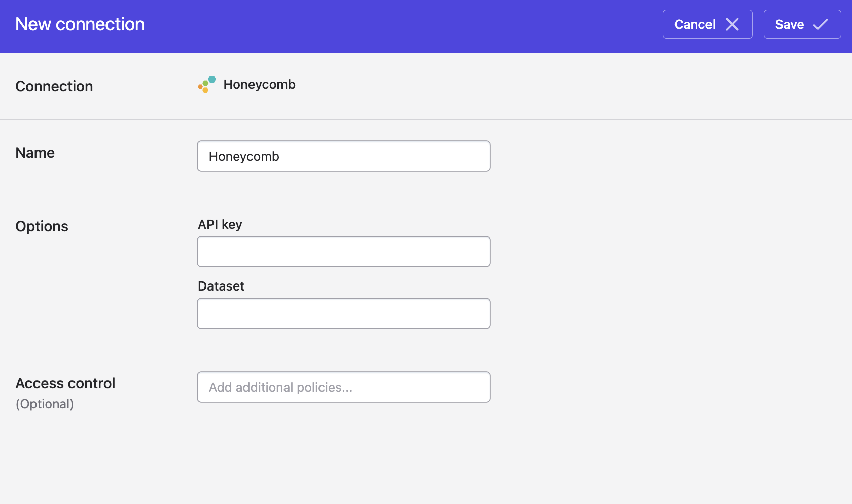This screenshot has width=852, height=504.
Task: Click the API key label
Action: click(220, 224)
